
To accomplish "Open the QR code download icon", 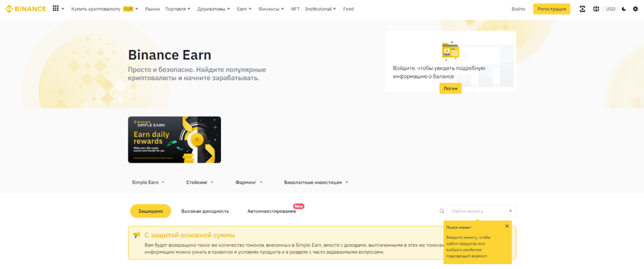I will (582, 9).
